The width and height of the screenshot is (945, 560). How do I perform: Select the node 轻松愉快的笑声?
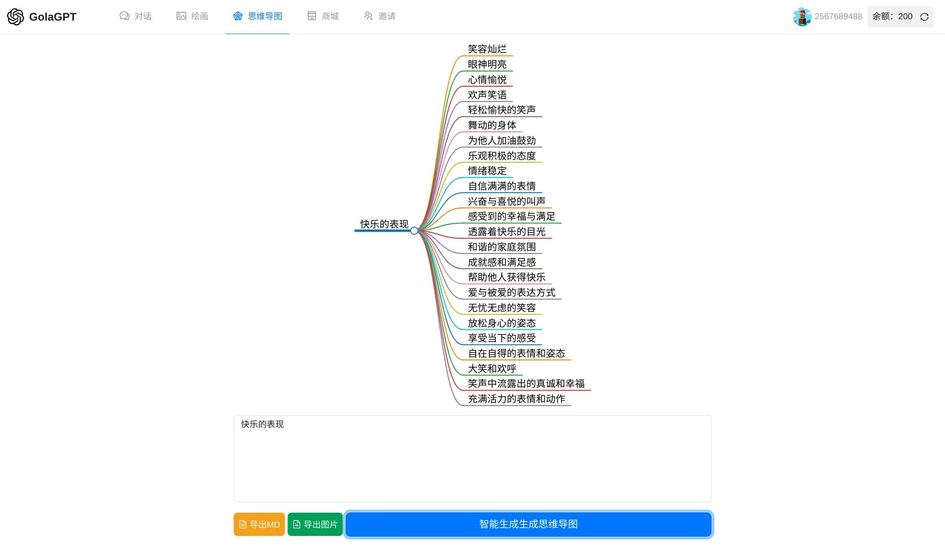(x=502, y=110)
